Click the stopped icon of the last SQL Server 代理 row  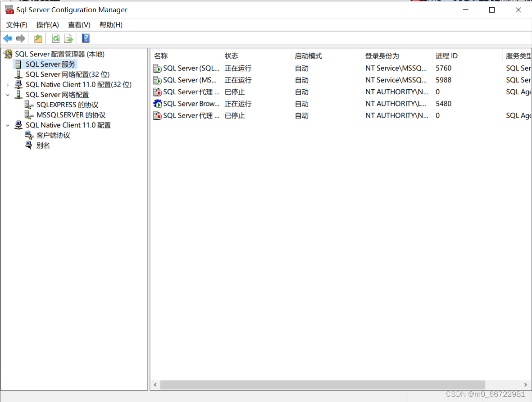pos(157,116)
